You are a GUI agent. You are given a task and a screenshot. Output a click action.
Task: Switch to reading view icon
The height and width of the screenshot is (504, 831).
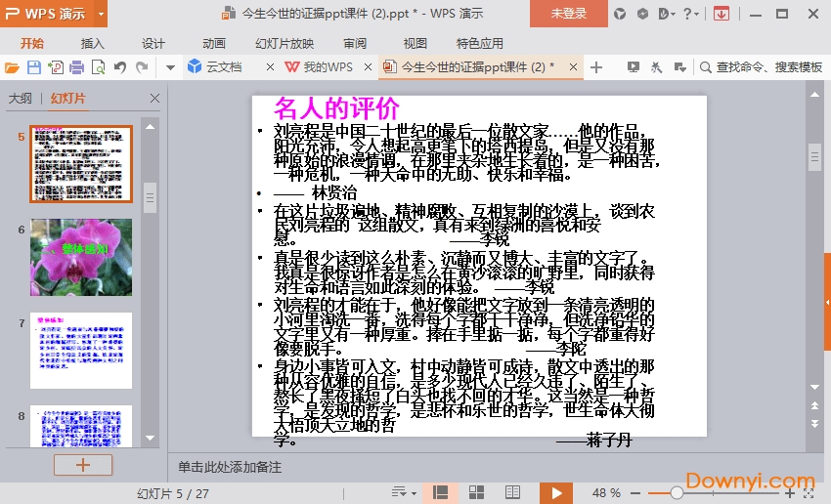tap(512, 492)
